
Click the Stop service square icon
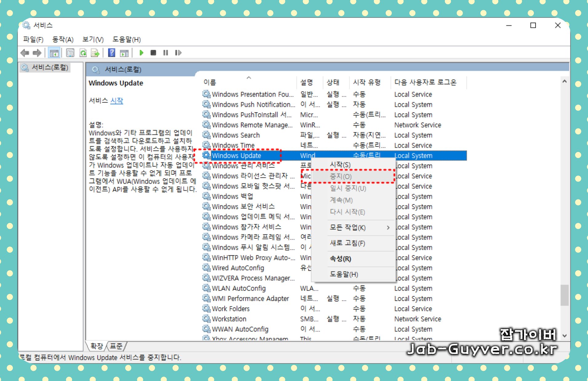tap(153, 53)
